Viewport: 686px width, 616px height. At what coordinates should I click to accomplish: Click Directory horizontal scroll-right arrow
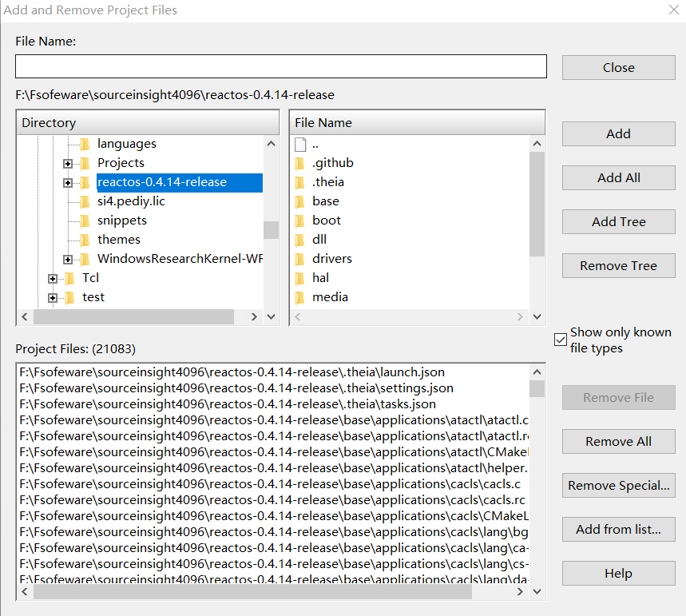[x=254, y=316]
